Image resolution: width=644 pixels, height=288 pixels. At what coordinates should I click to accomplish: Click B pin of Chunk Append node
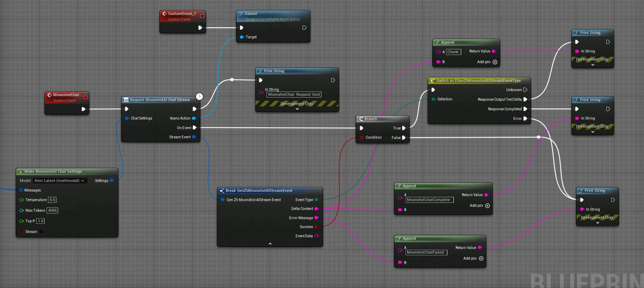click(x=439, y=62)
